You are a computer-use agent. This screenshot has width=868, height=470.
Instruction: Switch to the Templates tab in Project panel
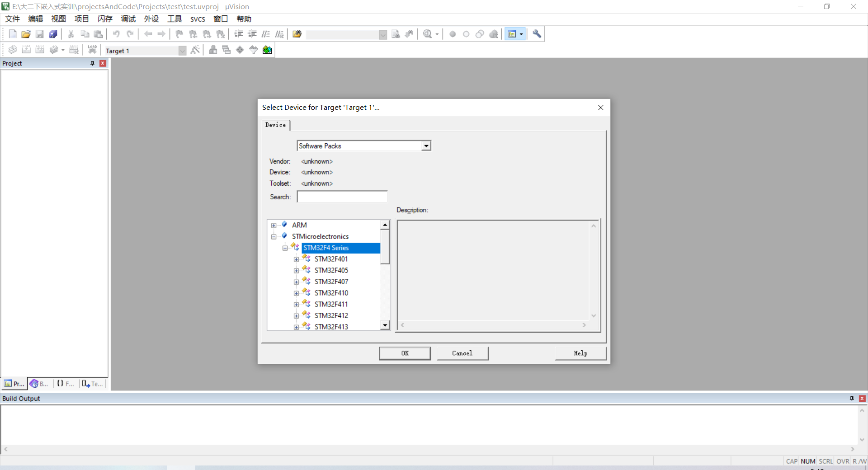[x=93, y=384]
